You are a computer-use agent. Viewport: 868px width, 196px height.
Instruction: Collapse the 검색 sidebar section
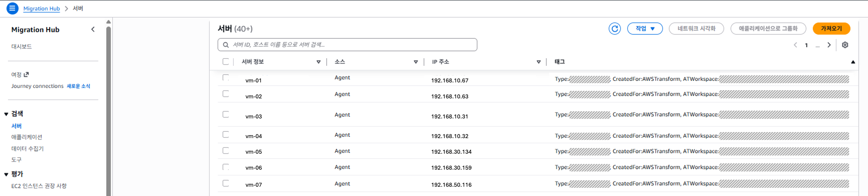tap(6, 114)
